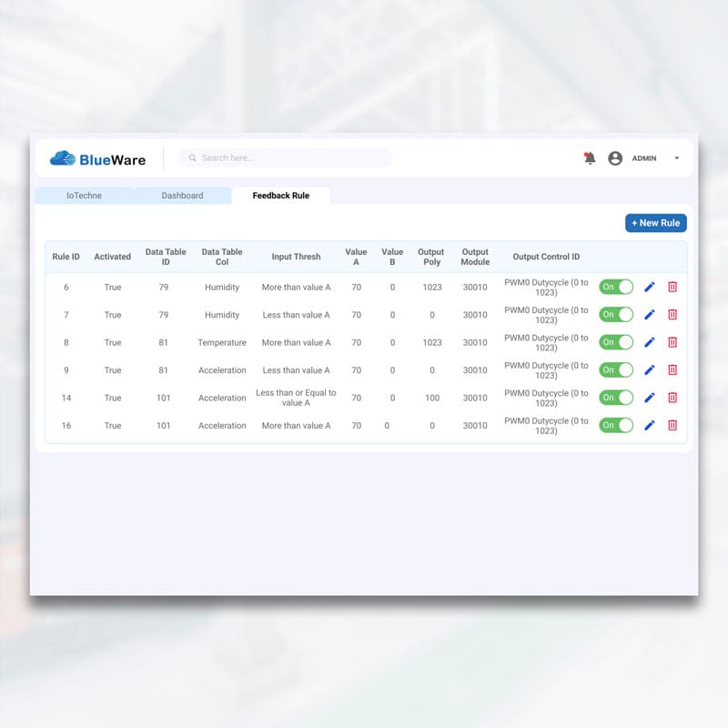Click the + New Rule button

(x=655, y=223)
